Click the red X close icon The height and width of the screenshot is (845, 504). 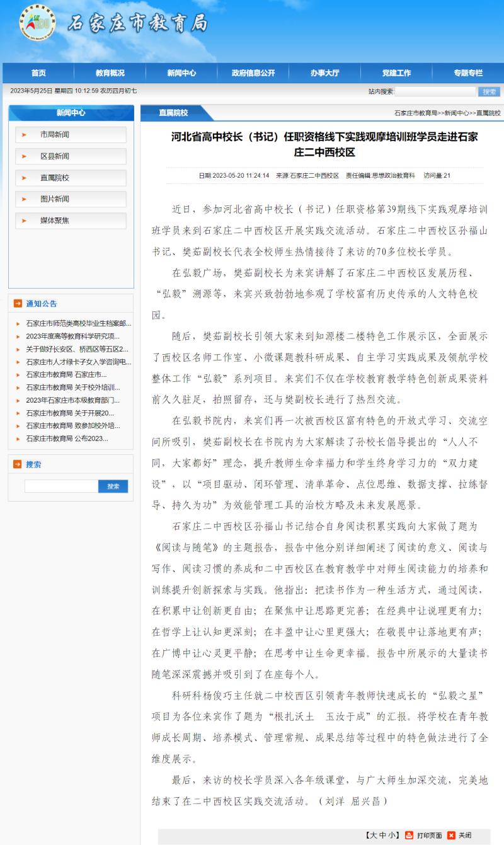click(x=451, y=835)
